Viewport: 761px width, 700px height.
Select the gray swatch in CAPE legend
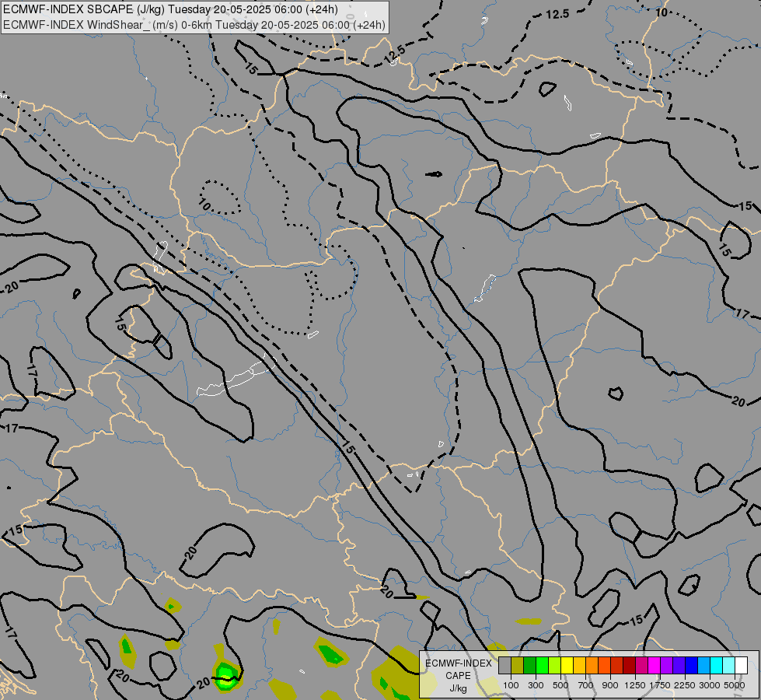pyautogui.click(x=504, y=665)
